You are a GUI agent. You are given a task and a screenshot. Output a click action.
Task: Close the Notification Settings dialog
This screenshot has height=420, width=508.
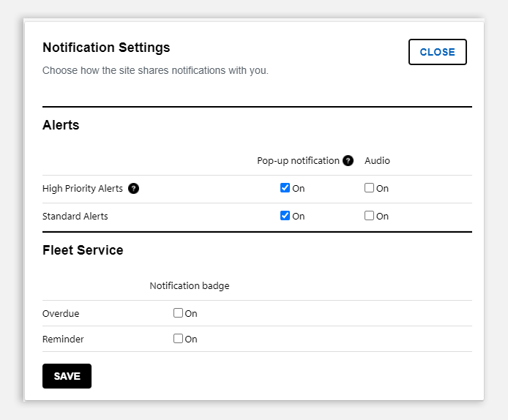click(x=438, y=52)
